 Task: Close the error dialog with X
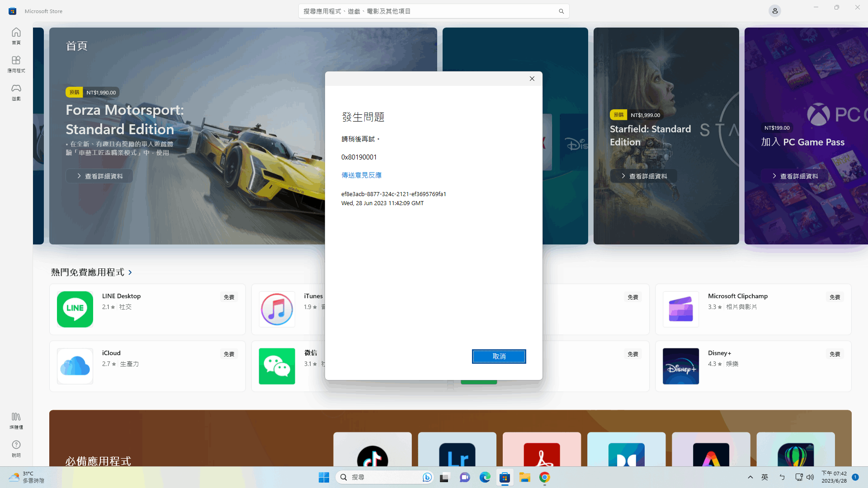point(532,79)
